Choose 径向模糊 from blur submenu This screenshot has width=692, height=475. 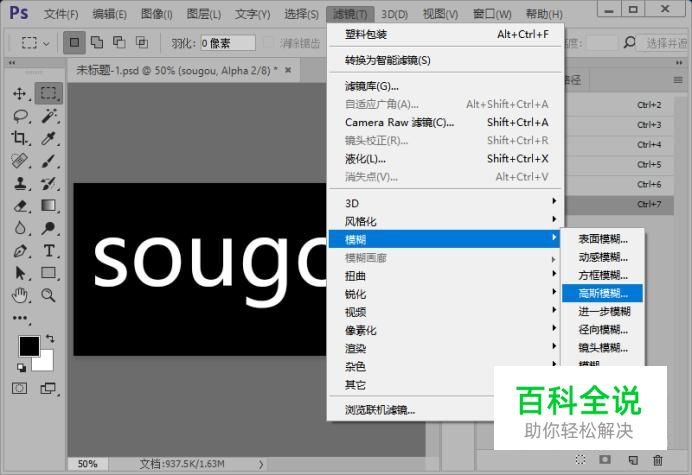602,329
